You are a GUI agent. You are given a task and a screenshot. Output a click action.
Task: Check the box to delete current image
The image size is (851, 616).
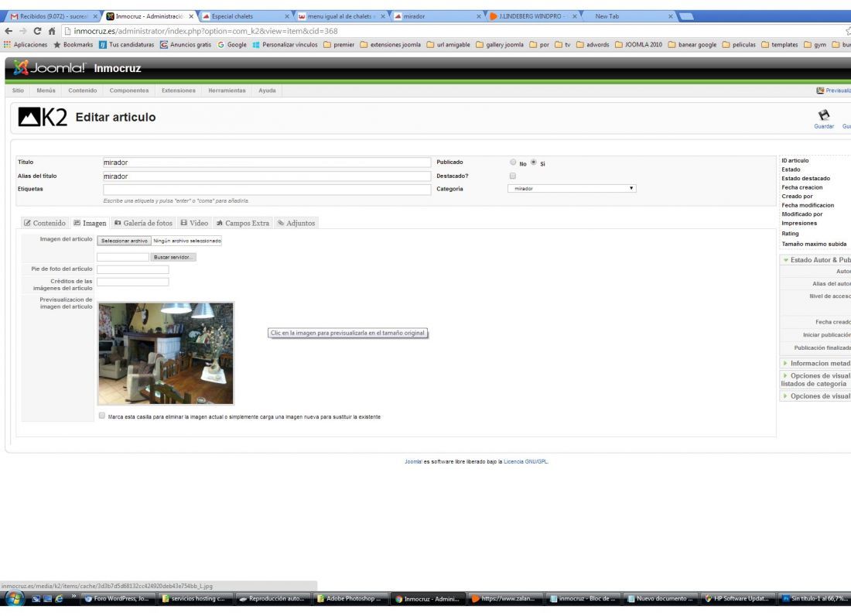[102, 416]
